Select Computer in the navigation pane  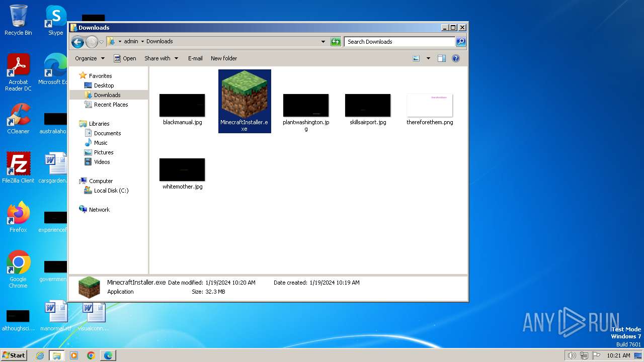(101, 181)
